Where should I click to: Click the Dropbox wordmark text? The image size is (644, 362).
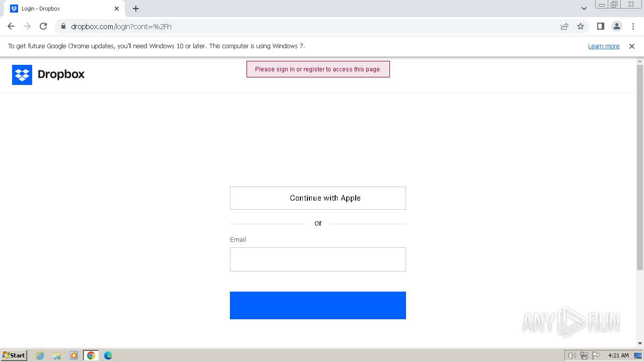coord(61,74)
